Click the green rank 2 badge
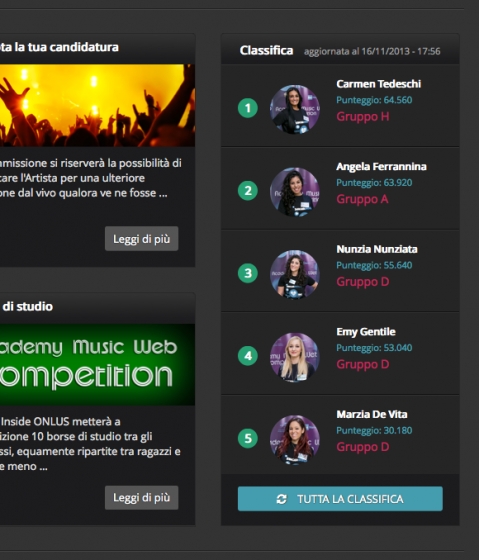Viewport: 479px width, 560px height. tap(248, 190)
